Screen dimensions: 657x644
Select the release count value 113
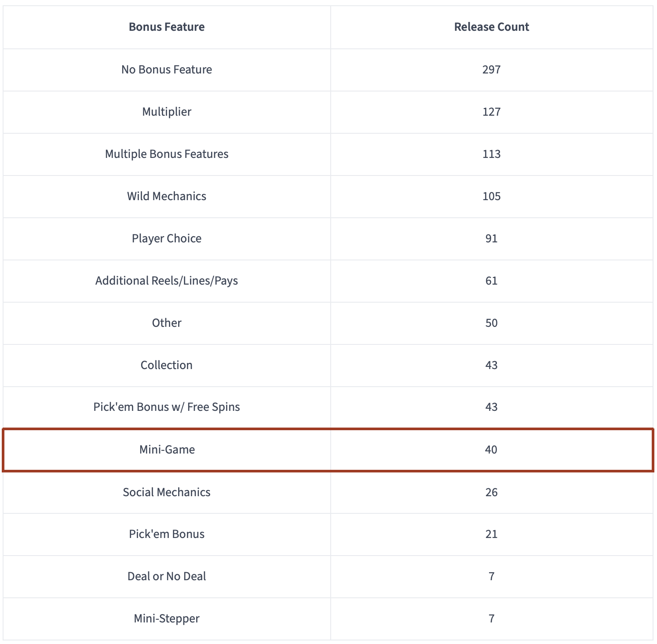pos(491,154)
